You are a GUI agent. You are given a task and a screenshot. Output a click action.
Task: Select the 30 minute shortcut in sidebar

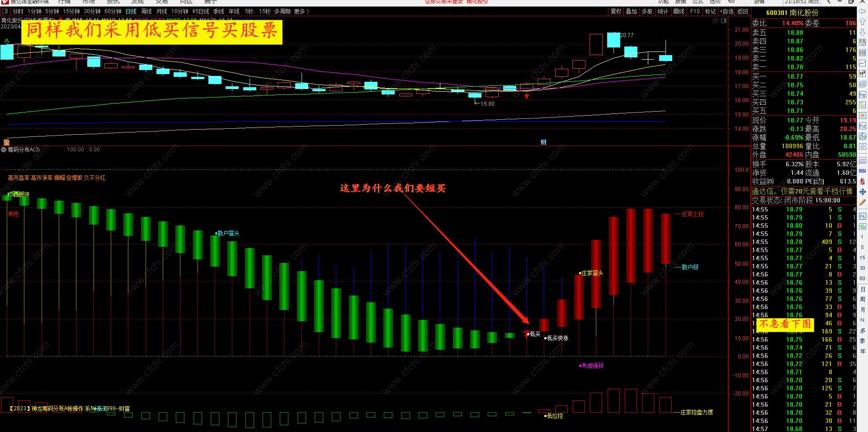[862, 268]
